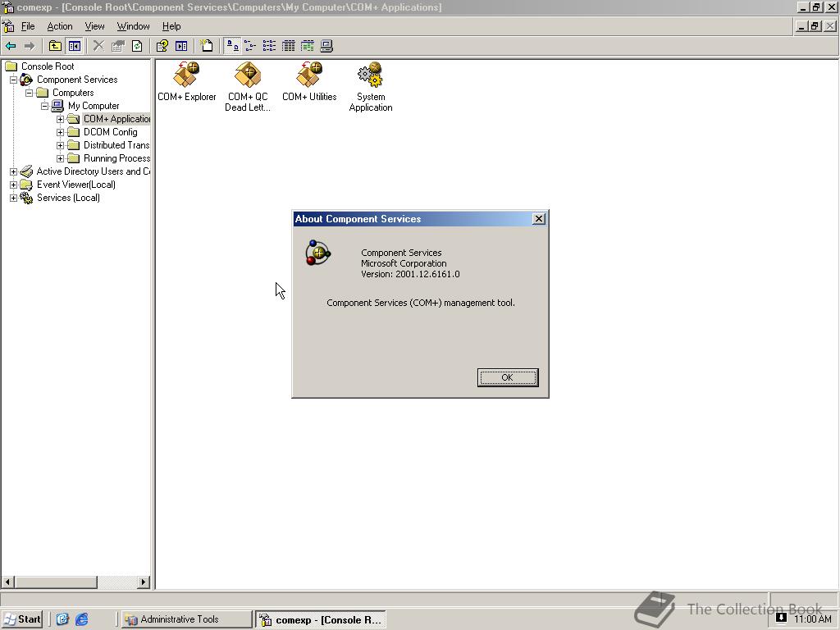
Task: Click the 11:00 AM taskbar clock
Action: point(812,620)
